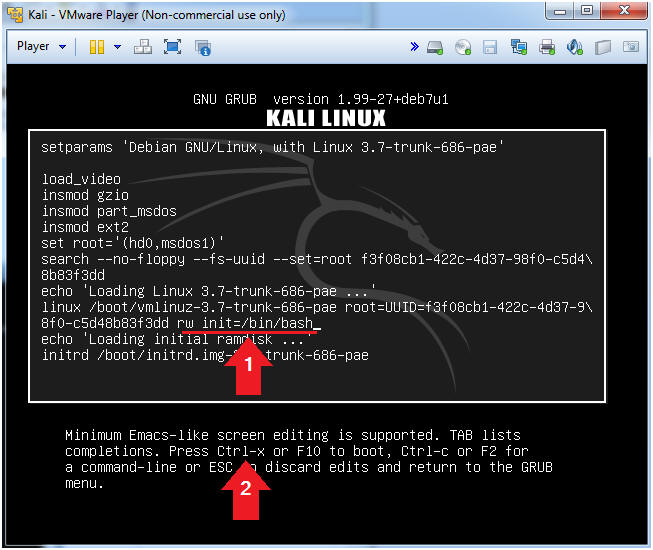Pause the virtual machine with the yellow pause icon
The width and height of the screenshot is (653, 550).
coord(97,47)
